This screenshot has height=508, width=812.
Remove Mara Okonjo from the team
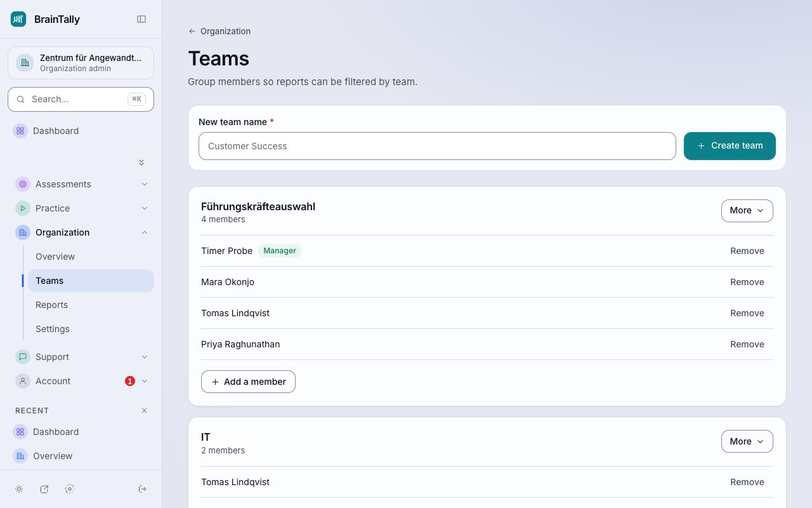point(747,282)
